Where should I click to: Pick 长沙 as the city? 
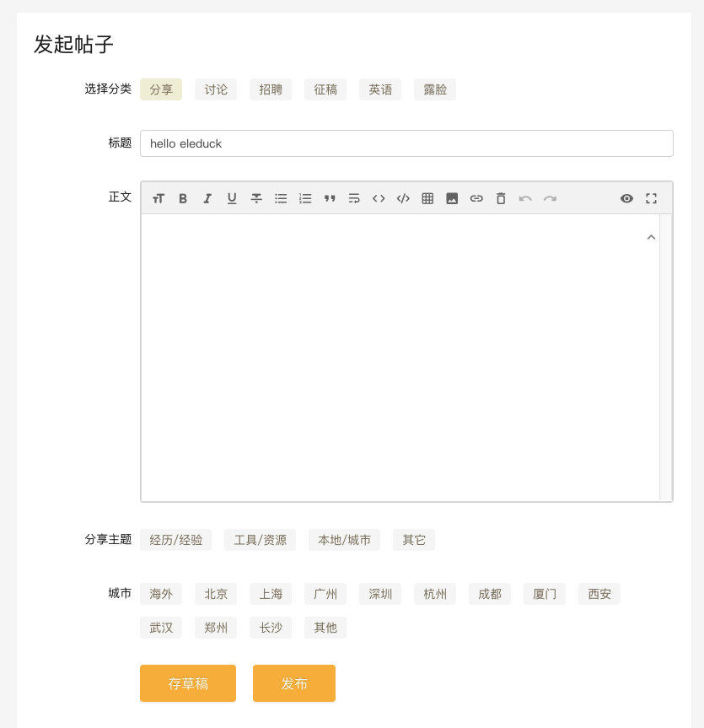(x=271, y=628)
